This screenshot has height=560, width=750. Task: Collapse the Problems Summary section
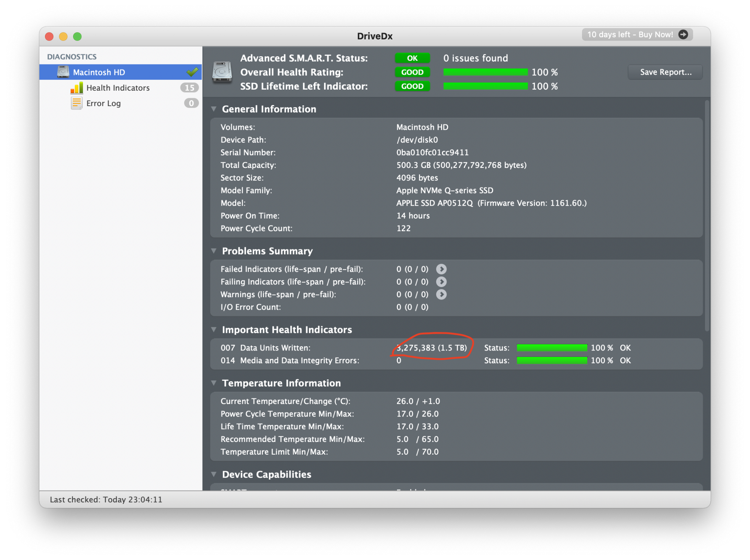(214, 251)
